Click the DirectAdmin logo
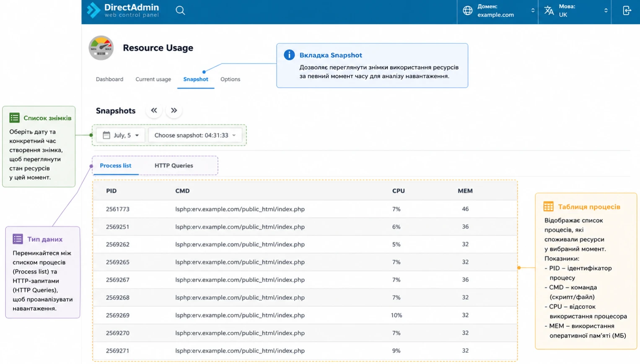 click(x=123, y=10)
